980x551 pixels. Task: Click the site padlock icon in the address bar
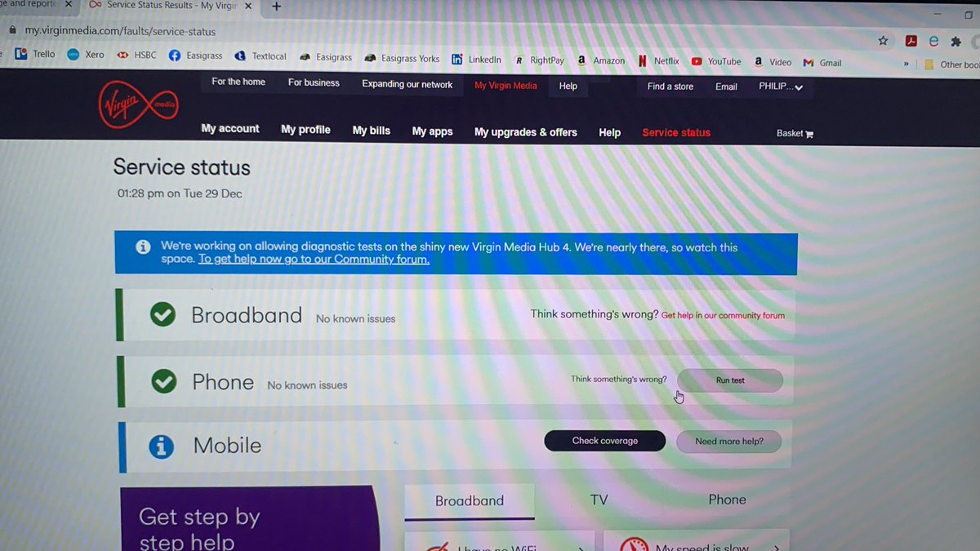coord(12,31)
